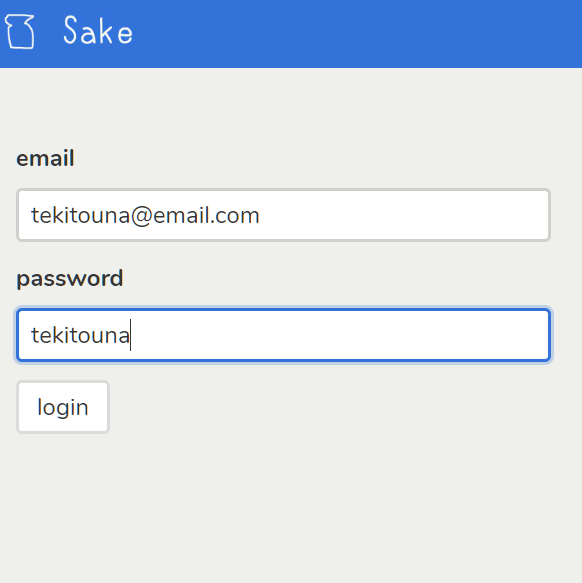Click the @ symbol in email address
Viewport: 582px width, 583px height.
(141, 216)
